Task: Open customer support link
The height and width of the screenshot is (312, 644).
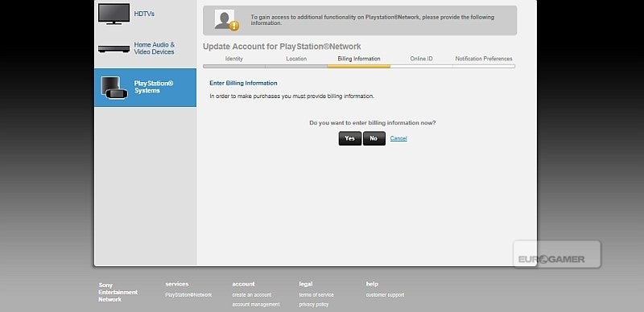Action: click(x=386, y=295)
